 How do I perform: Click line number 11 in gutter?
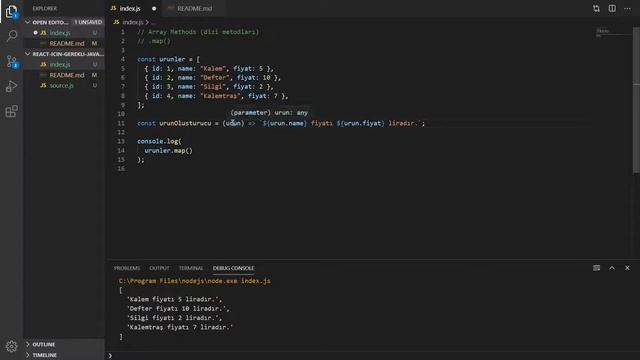(x=121, y=123)
